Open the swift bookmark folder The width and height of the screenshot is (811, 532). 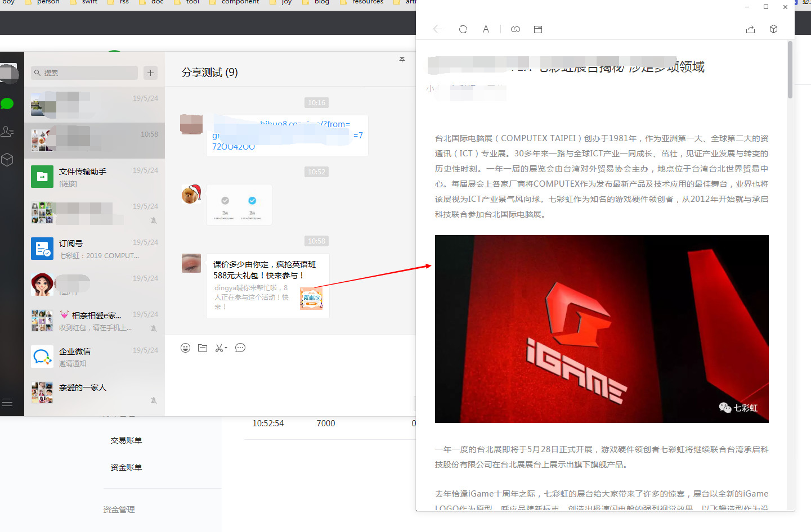click(84, 2)
